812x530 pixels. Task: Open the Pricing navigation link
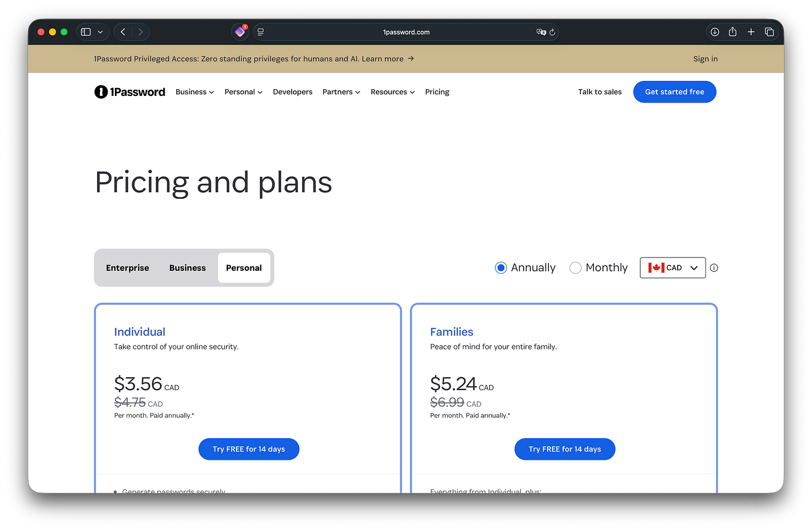tap(437, 92)
